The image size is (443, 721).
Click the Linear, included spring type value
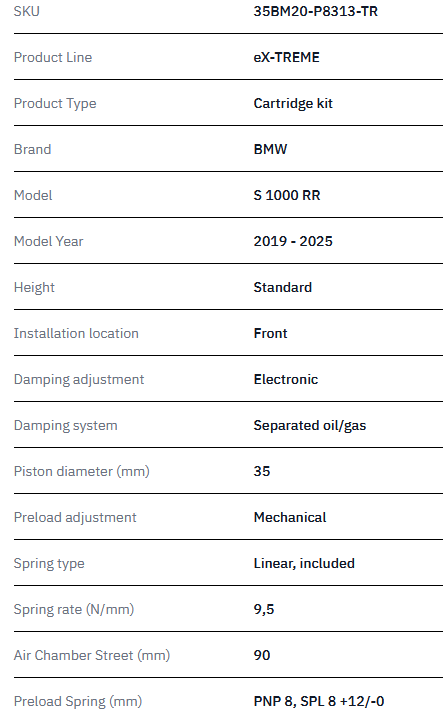304,563
